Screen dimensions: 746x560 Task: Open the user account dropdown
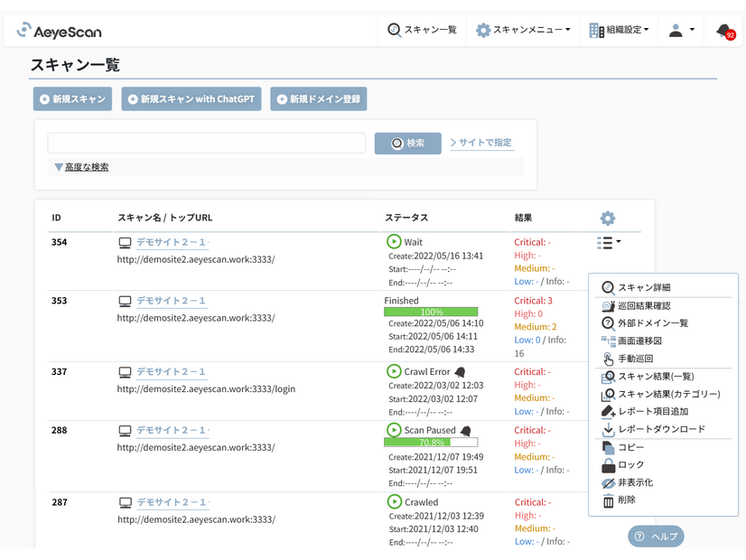pos(681,30)
